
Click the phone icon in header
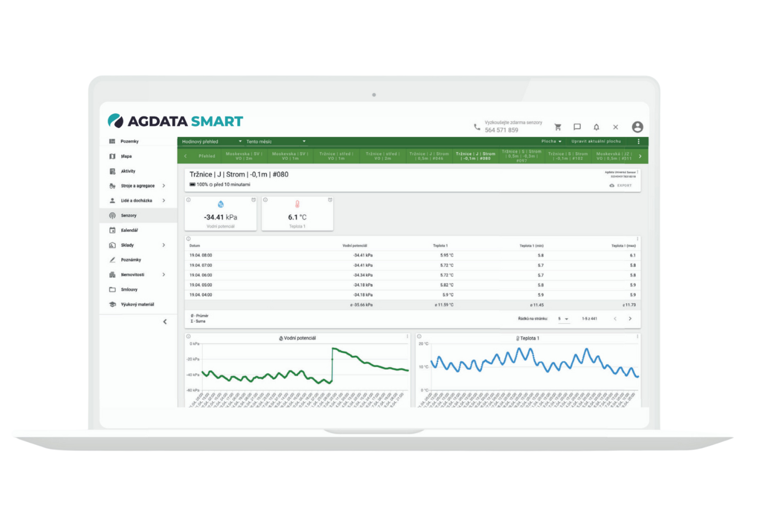477,127
